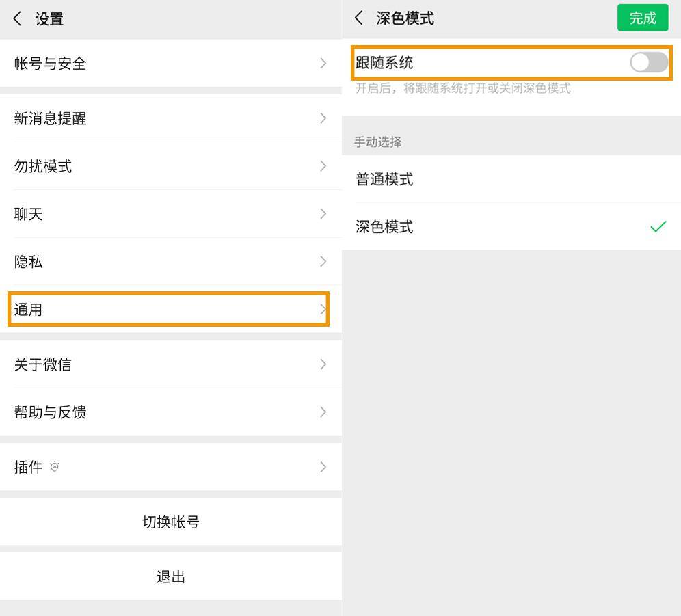Select 普通模式 option

coord(511,178)
